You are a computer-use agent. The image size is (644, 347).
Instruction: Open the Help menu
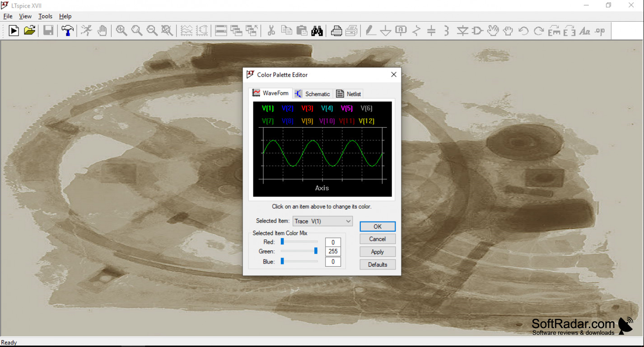(x=65, y=16)
